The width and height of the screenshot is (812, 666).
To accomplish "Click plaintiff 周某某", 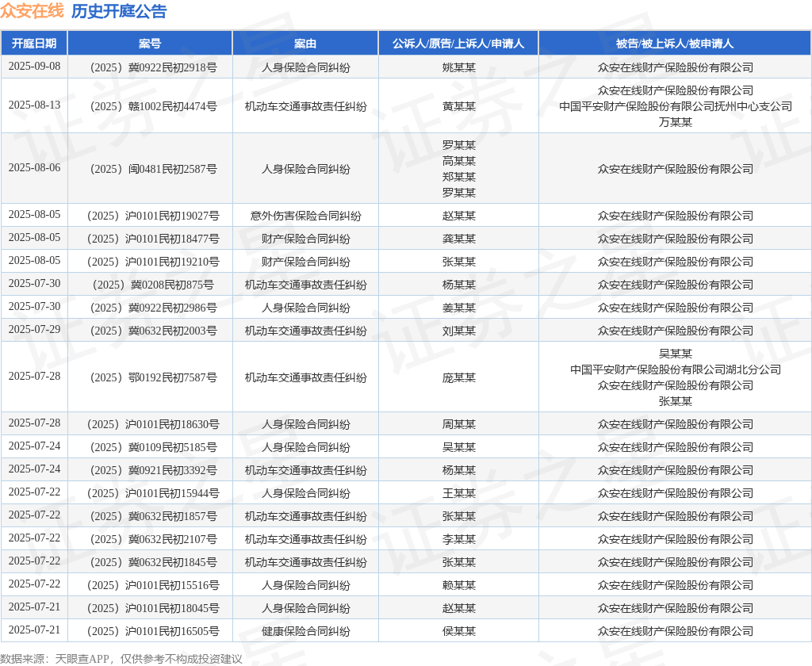I will [x=459, y=424].
